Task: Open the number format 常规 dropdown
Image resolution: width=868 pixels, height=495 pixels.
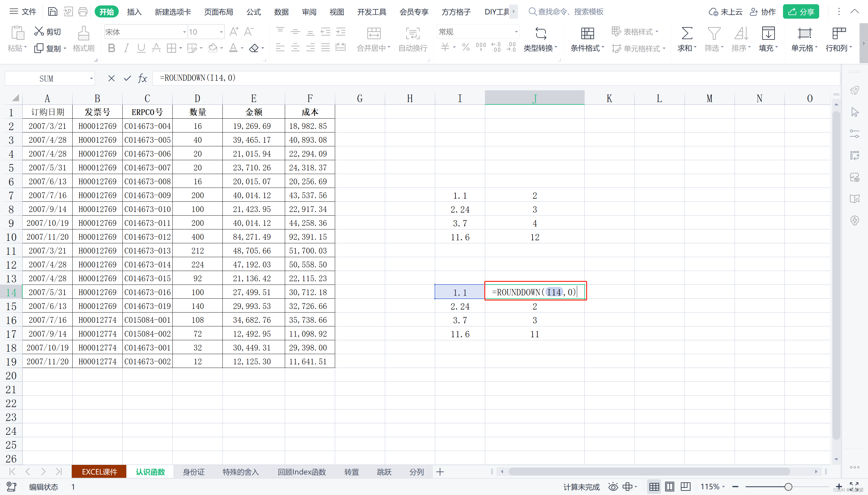Action: click(x=516, y=32)
